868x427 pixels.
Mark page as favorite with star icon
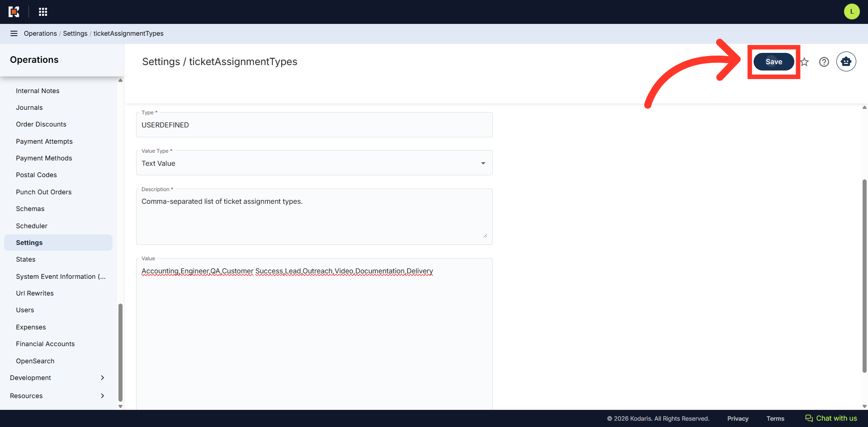point(804,62)
